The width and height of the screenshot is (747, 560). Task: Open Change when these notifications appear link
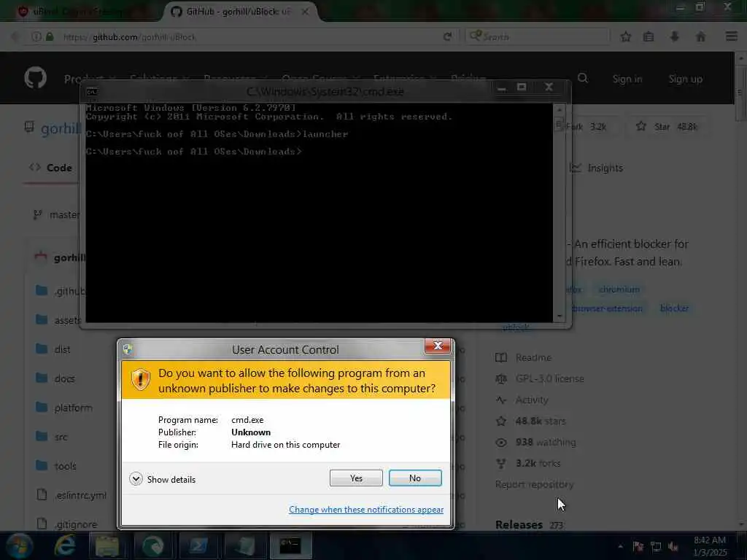coord(366,510)
